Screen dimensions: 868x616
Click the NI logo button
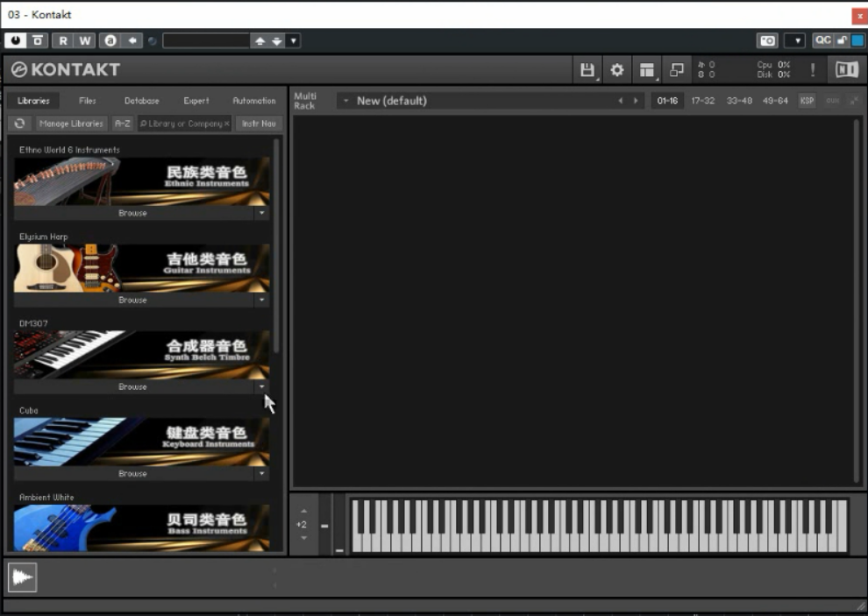click(846, 70)
